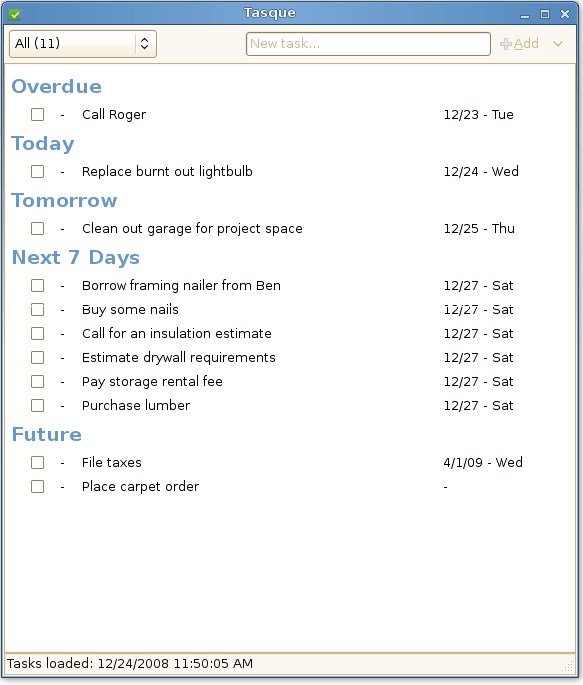Select the Clean out garage for project space task
Viewport: 583px width, 685px height.
click(192, 228)
